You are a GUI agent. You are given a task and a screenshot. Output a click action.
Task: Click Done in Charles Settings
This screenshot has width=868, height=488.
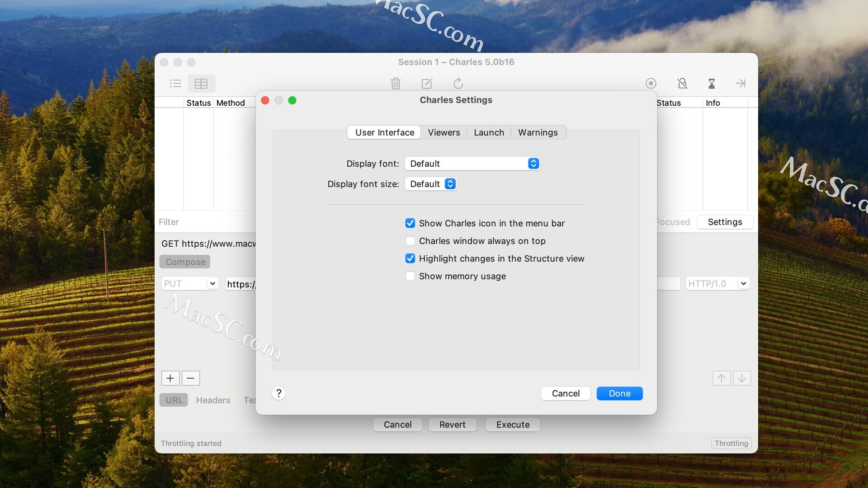pos(619,394)
